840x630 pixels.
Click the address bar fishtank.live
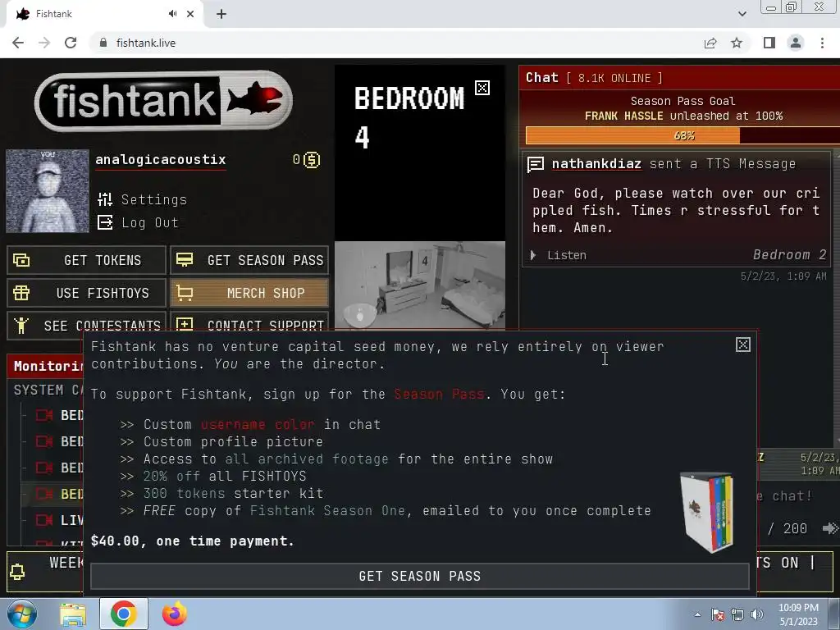[146, 43]
